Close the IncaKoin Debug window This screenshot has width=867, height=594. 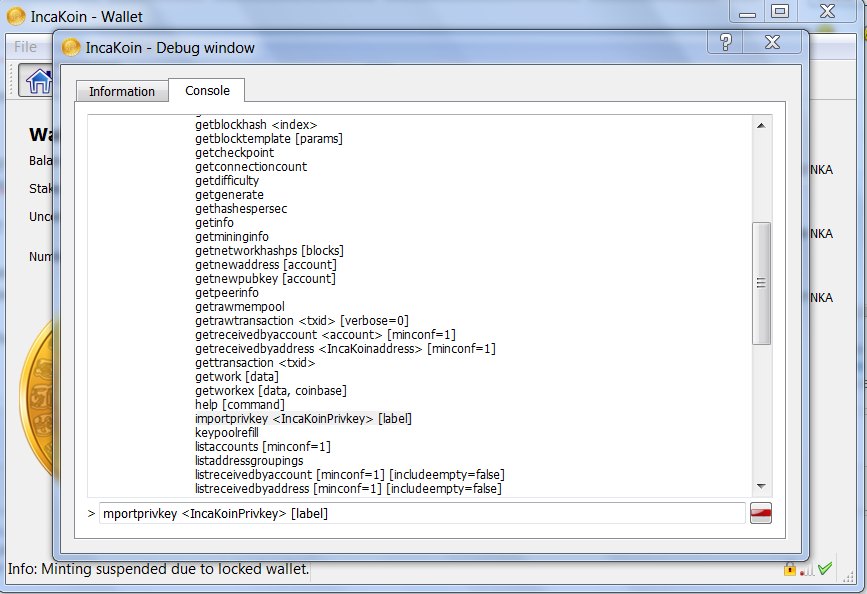(x=772, y=42)
